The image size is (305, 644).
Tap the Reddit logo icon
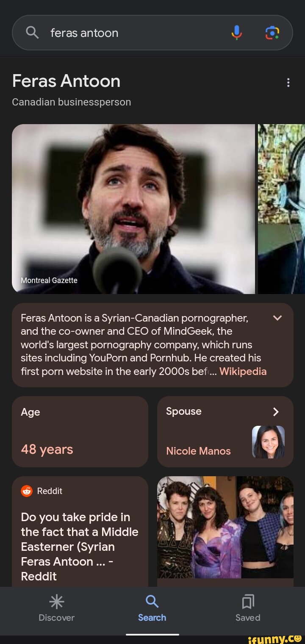26,491
